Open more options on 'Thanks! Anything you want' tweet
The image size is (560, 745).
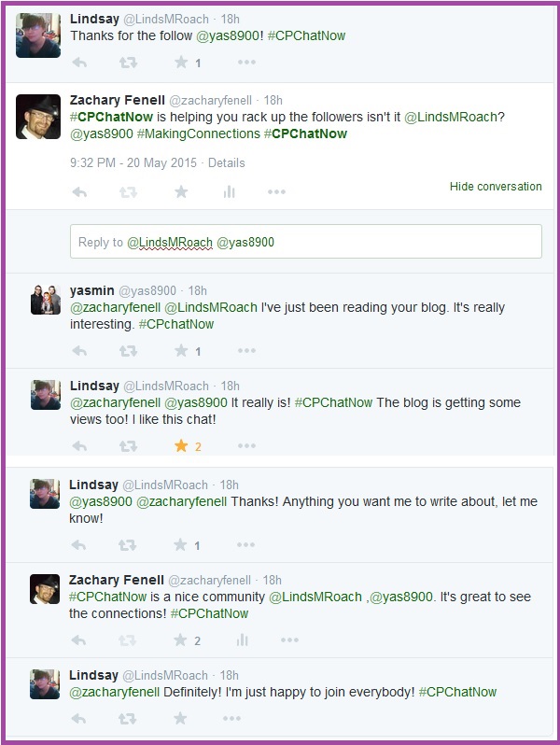coord(245,544)
